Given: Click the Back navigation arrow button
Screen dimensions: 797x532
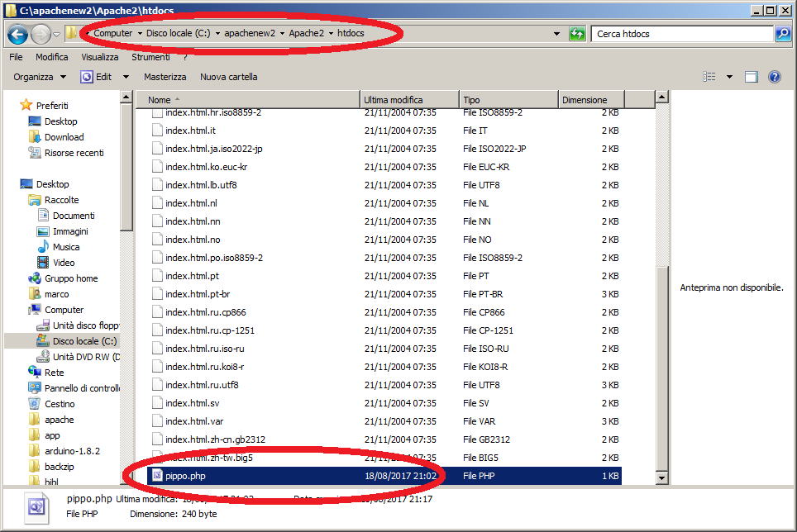Looking at the screenshot, I should 18,34.
